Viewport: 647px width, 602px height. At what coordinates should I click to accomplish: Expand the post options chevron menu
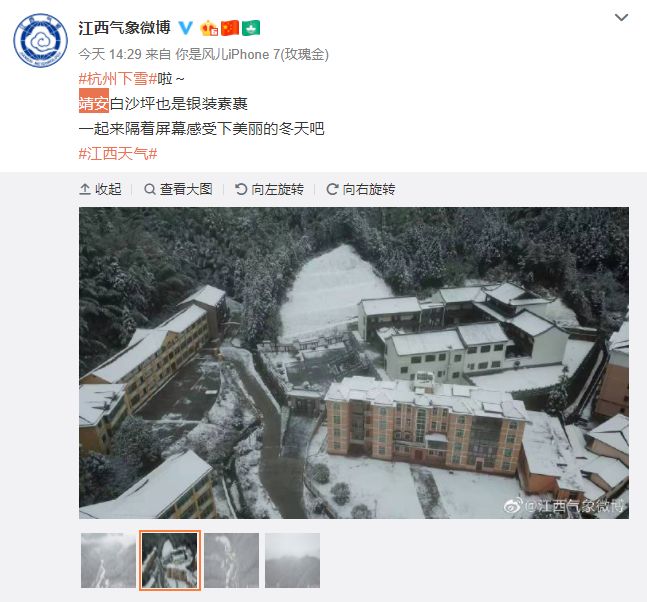click(x=621, y=18)
